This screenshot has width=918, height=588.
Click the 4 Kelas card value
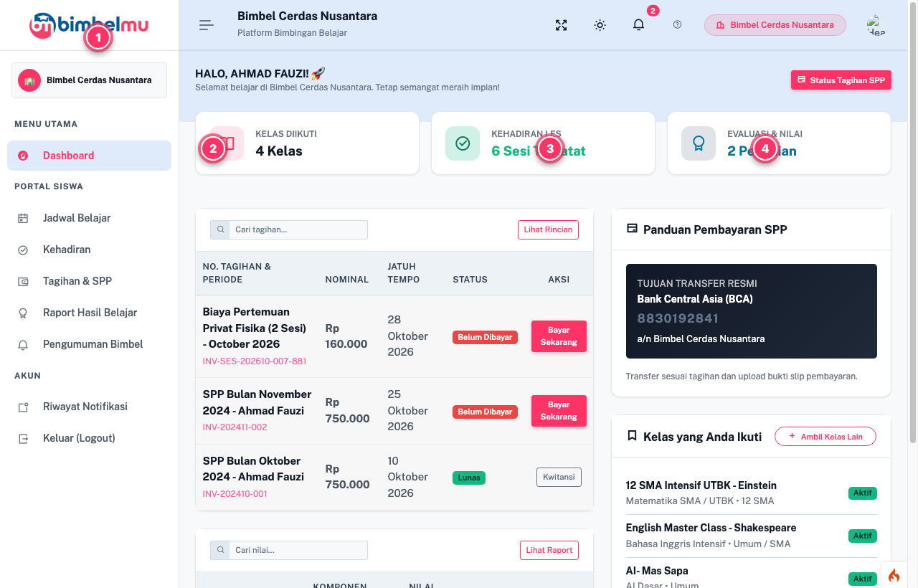(x=279, y=151)
